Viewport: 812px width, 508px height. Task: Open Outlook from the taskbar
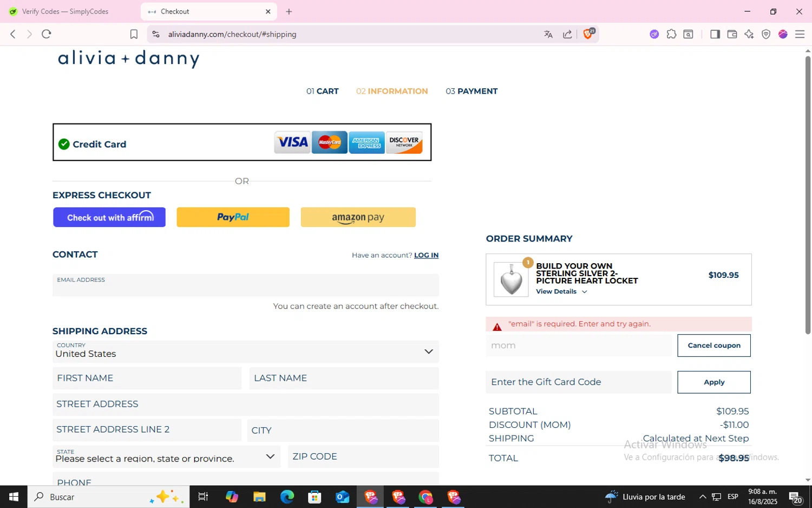pos(342,497)
